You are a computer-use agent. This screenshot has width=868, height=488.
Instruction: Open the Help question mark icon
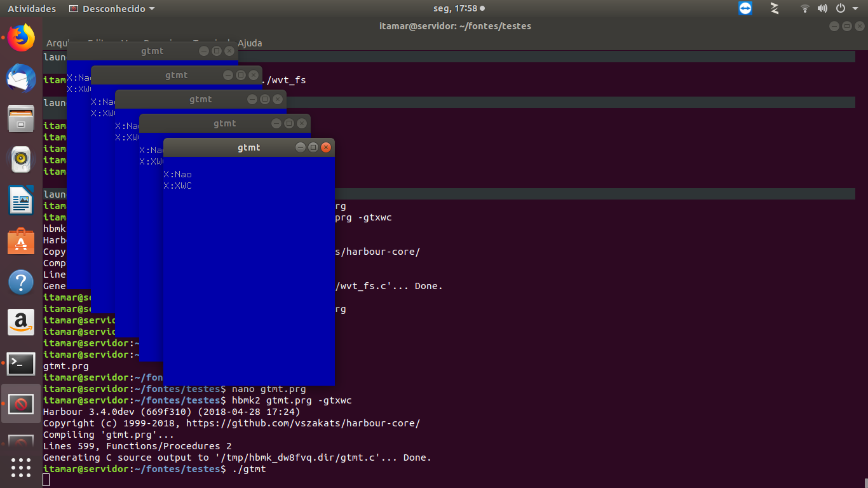point(21,282)
